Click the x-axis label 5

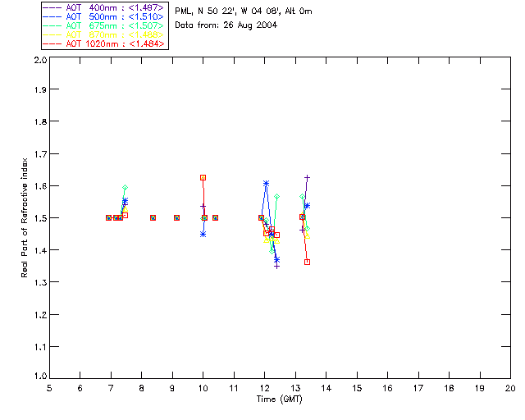tap(49, 389)
